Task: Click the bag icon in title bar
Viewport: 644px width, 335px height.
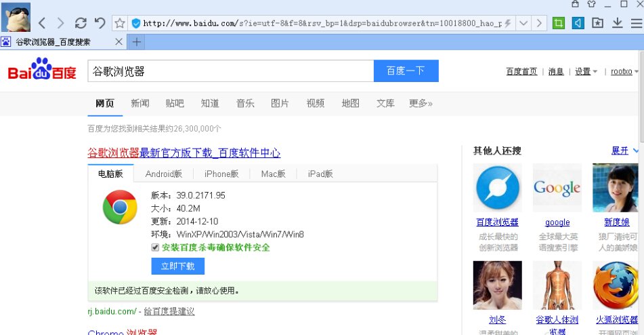Action: 575,4
